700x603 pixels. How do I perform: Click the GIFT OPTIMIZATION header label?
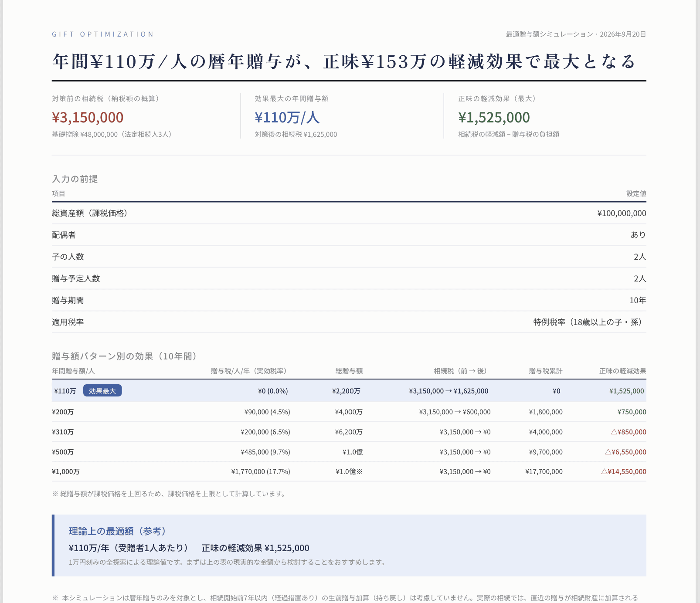(x=103, y=34)
